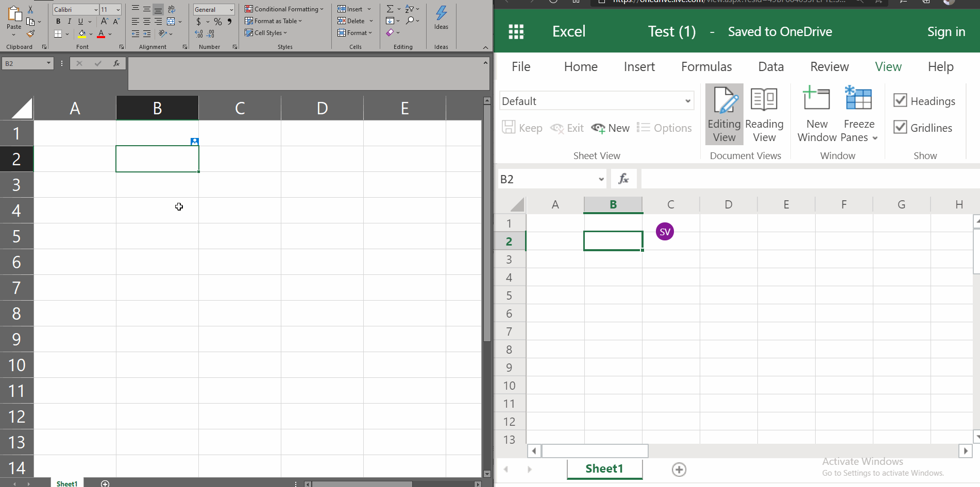The width and height of the screenshot is (980, 487).
Task: Click the Sort and Filter icon
Action: 410,9
